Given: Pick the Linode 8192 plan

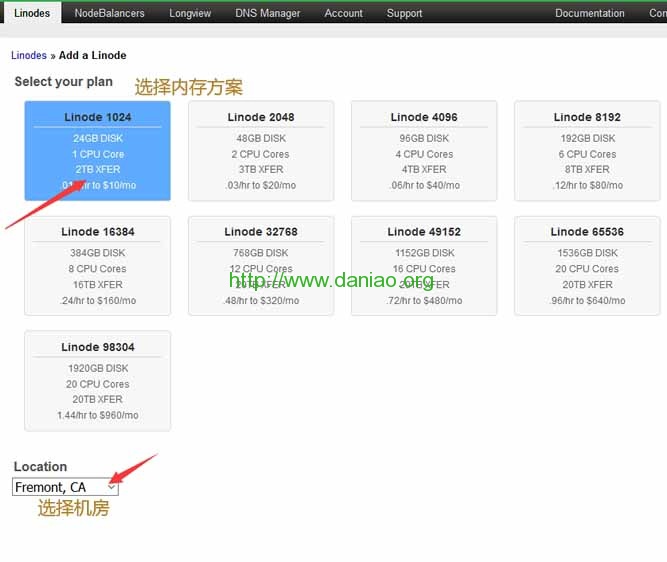Looking at the screenshot, I should point(587,151).
